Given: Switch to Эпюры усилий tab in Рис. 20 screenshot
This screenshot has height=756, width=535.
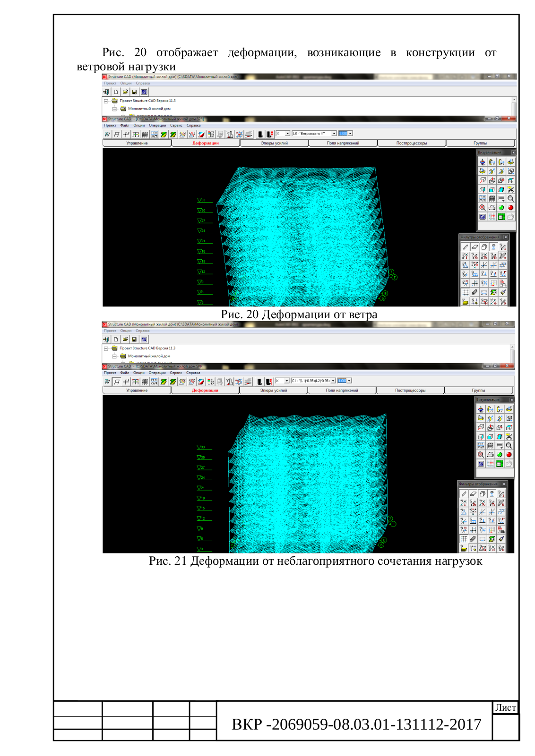Looking at the screenshot, I should 274,143.
